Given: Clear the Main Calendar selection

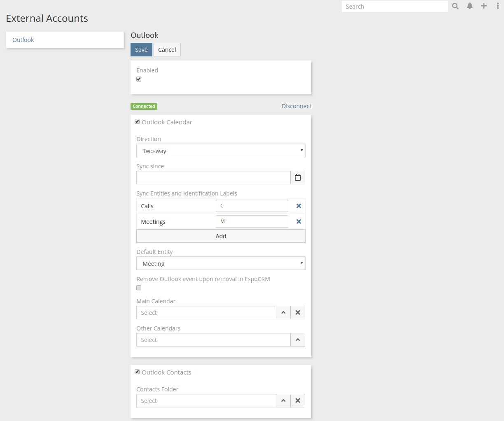Looking at the screenshot, I should (298, 313).
